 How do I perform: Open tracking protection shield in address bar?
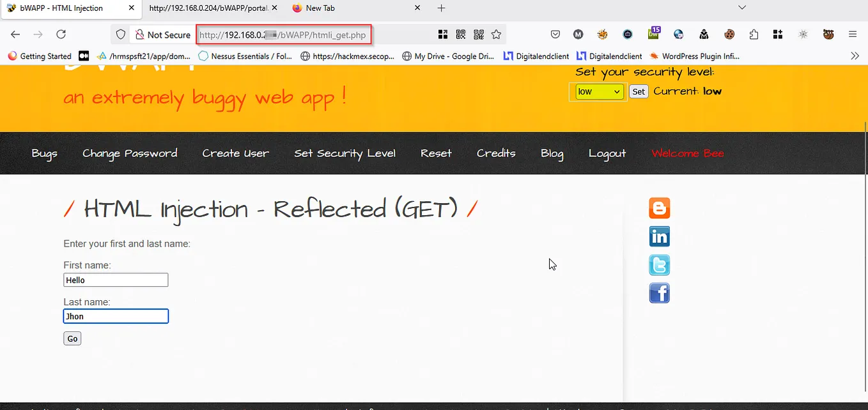click(121, 34)
